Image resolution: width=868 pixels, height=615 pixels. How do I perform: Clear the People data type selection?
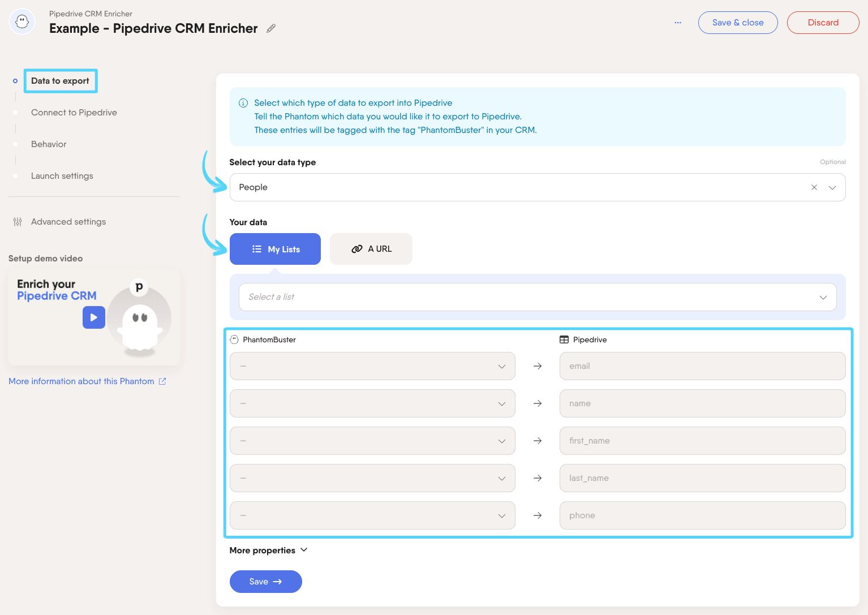pos(814,187)
